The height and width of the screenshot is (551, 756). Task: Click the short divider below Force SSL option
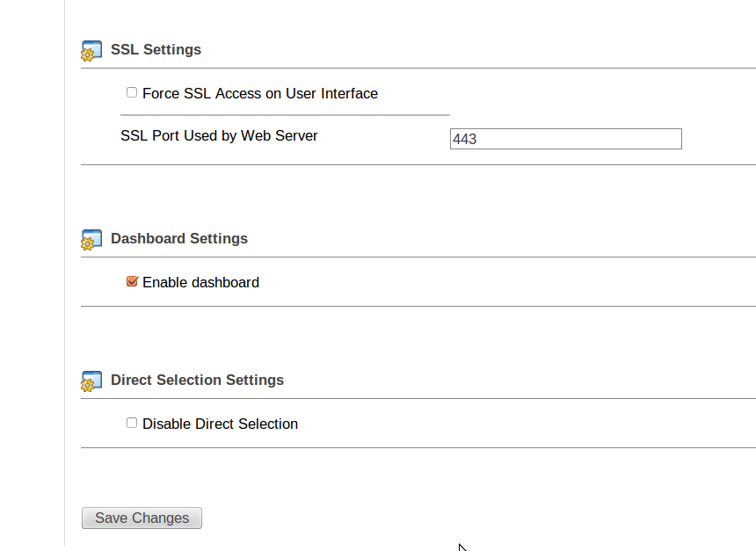[285, 114]
